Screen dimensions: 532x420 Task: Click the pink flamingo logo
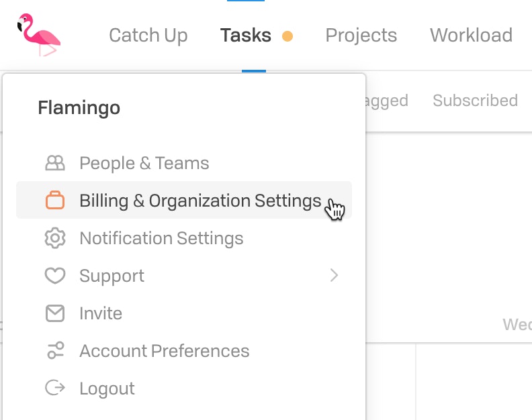pos(39,35)
